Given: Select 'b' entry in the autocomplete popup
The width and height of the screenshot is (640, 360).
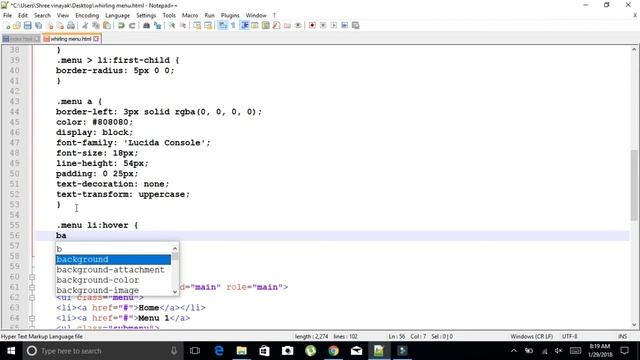Looking at the screenshot, I should point(113,249).
